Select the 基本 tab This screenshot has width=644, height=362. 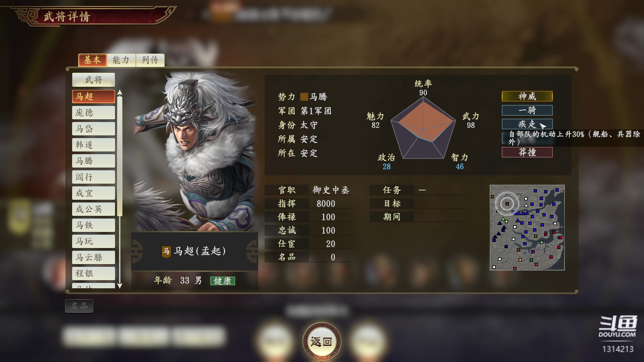92,60
